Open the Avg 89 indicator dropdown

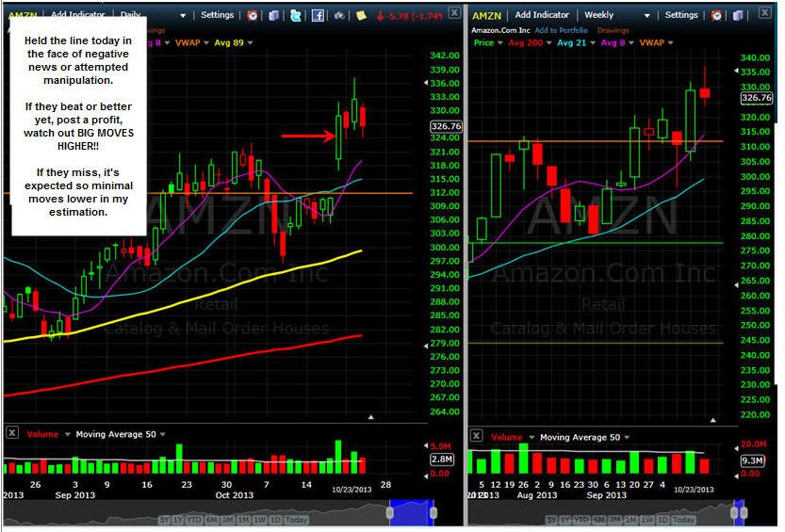(x=250, y=43)
